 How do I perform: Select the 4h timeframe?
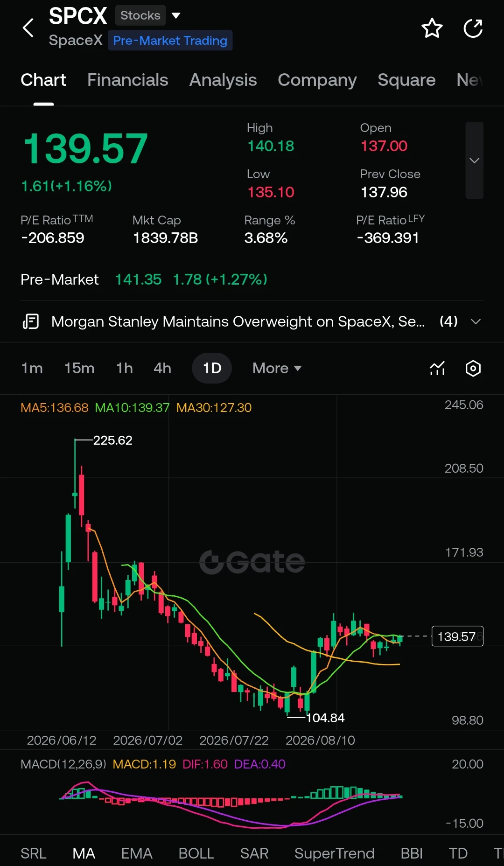162,368
